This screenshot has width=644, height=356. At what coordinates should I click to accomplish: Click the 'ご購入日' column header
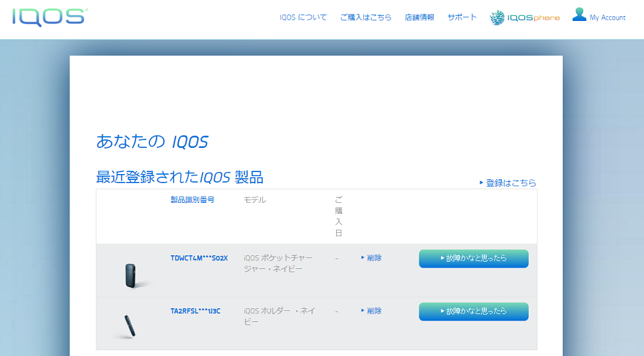[x=339, y=216]
